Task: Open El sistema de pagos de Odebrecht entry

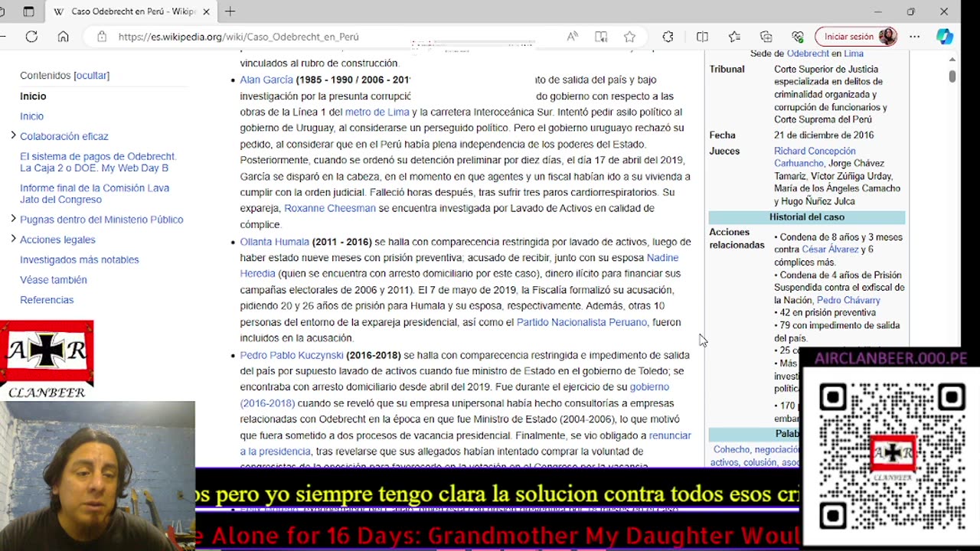Action: [x=98, y=161]
